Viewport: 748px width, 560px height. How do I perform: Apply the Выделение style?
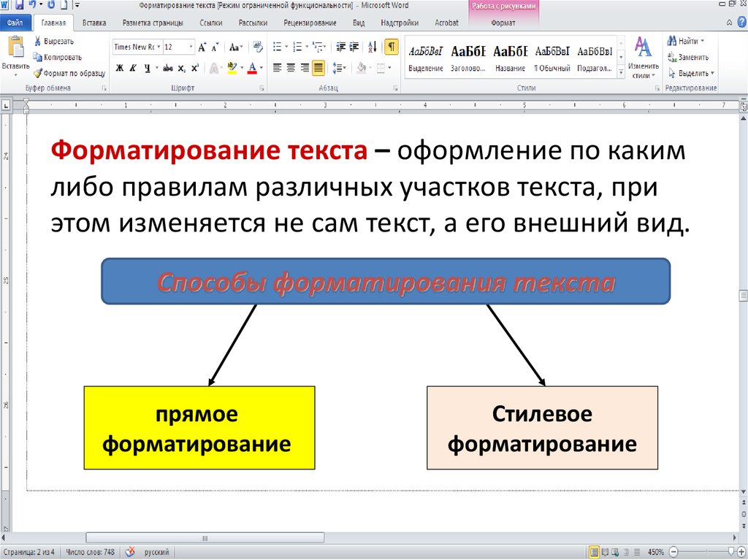pos(426,58)
